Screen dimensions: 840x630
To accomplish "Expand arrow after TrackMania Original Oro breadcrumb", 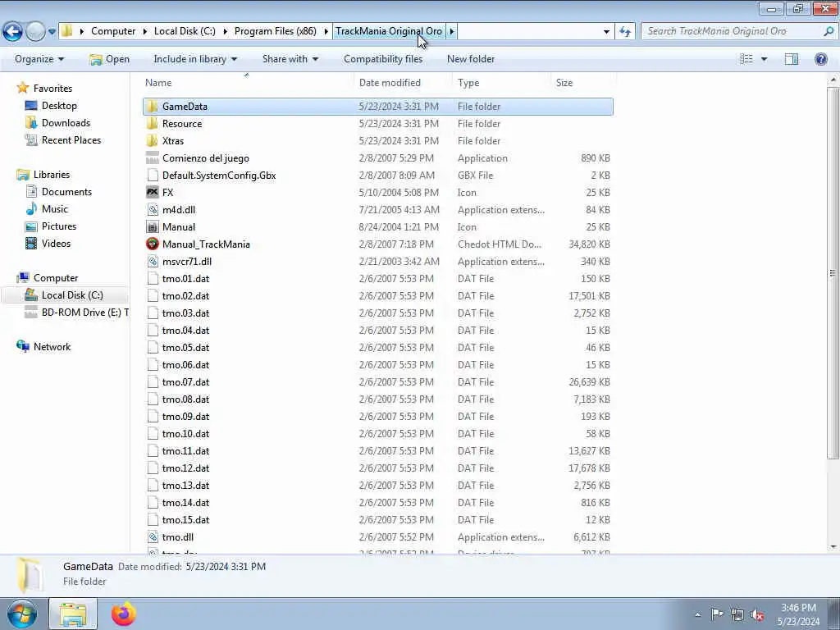I will click(452, 31).
